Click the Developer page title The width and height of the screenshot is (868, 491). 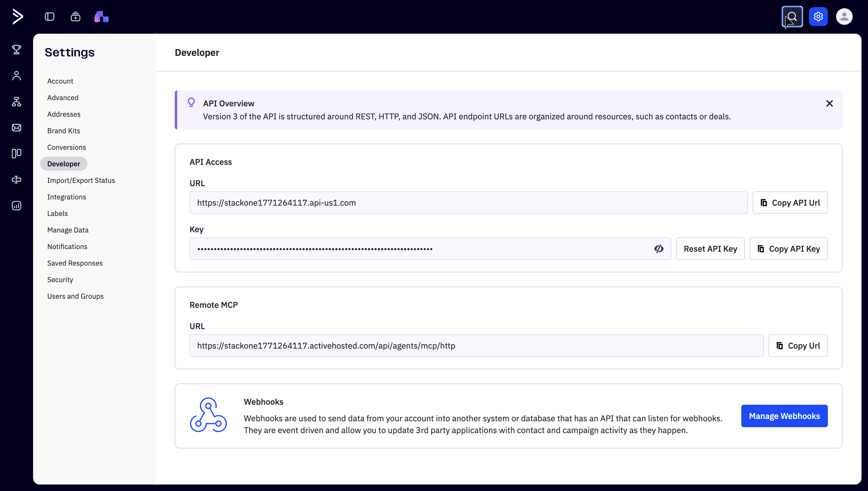[197, 53]
